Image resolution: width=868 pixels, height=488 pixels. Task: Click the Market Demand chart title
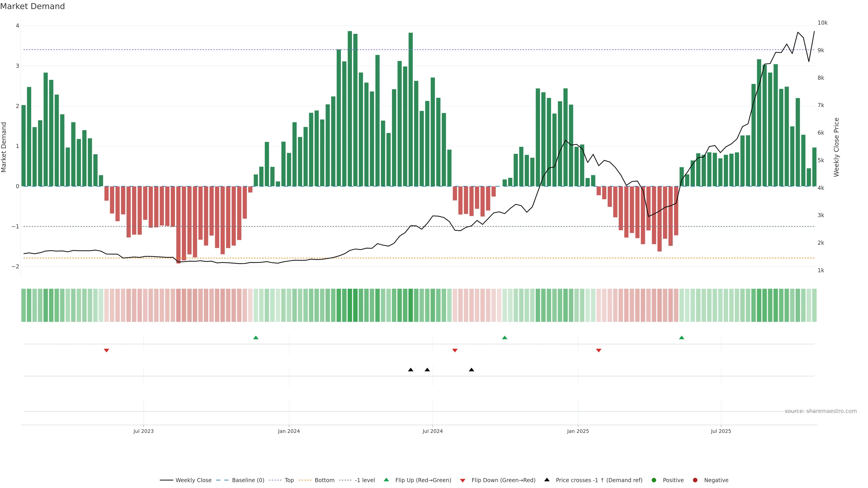point(32,6)
